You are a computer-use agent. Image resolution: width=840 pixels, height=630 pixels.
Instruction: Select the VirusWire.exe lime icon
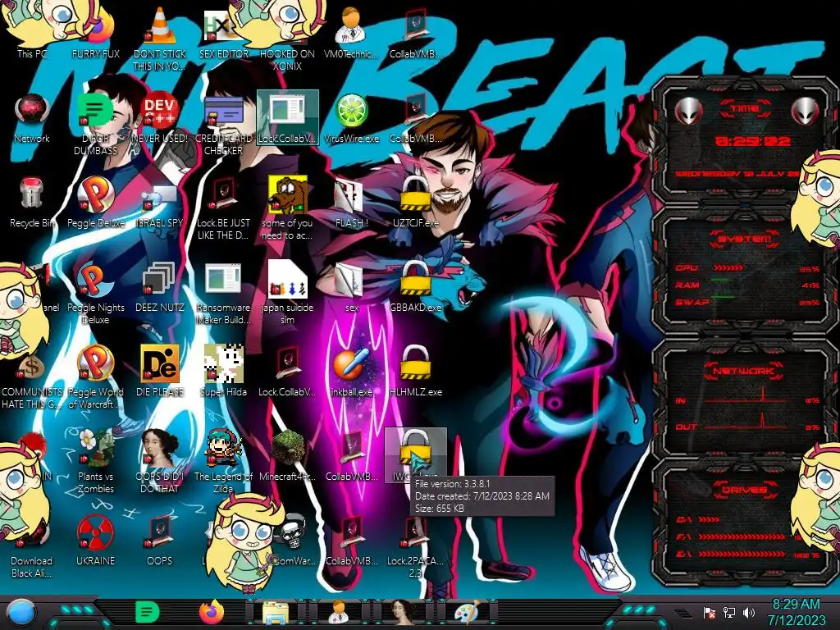click(x=351, y=118)
